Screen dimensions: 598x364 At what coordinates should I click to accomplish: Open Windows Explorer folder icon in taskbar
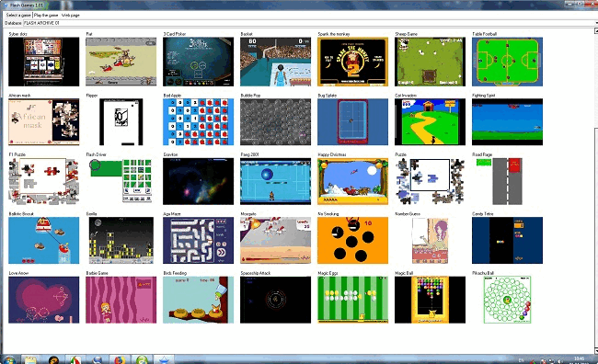coord(30,359)
